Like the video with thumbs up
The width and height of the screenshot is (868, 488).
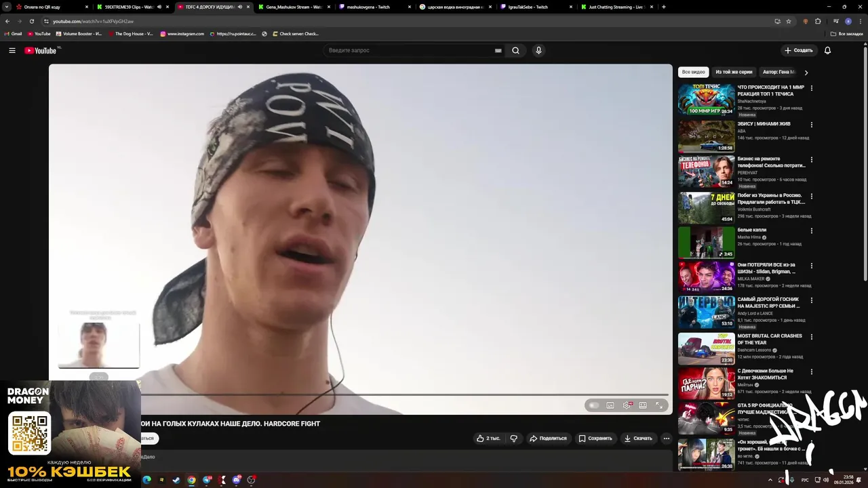(x=488, y=439)
